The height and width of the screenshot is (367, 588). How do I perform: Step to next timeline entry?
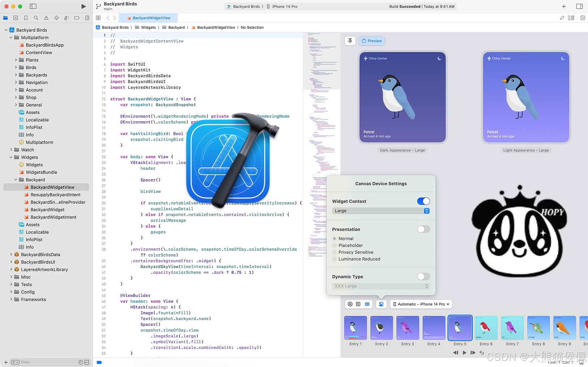tap(473, 353)
